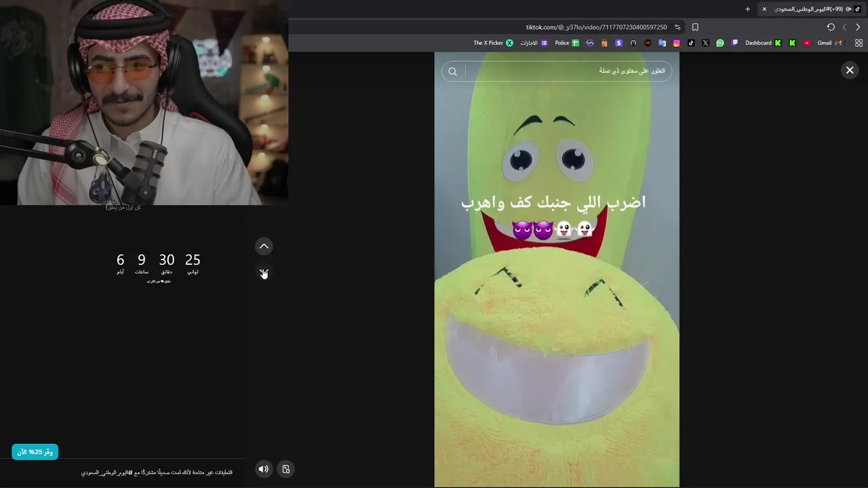Open the Police bookmark
The height and width of the screenshot is (488, 868).
[x=567, y=43]
